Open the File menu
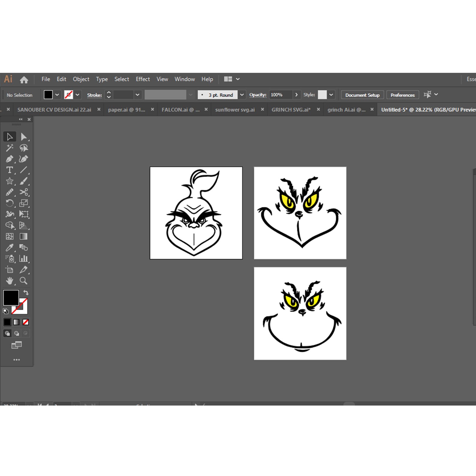The height and width of the screenshot is (476, 476). tap(46, 79)
